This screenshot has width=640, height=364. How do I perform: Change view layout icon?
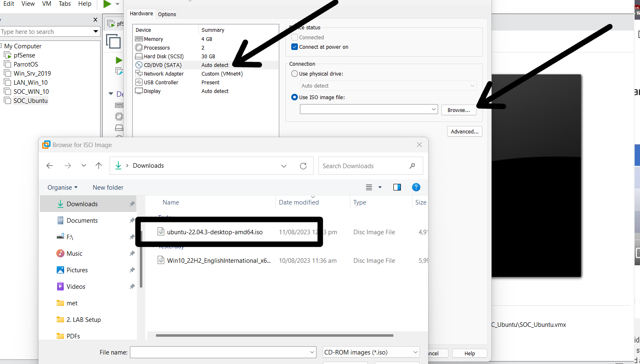pos(369,187)
